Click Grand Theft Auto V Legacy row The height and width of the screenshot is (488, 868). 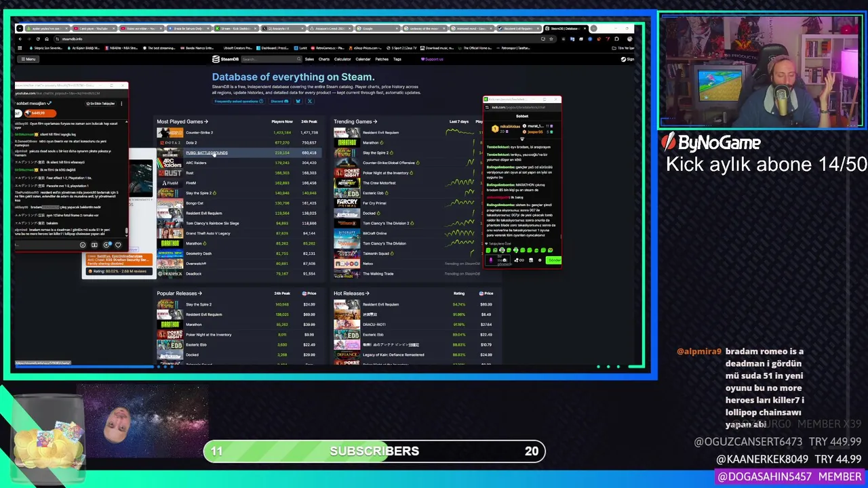[237, 233]
